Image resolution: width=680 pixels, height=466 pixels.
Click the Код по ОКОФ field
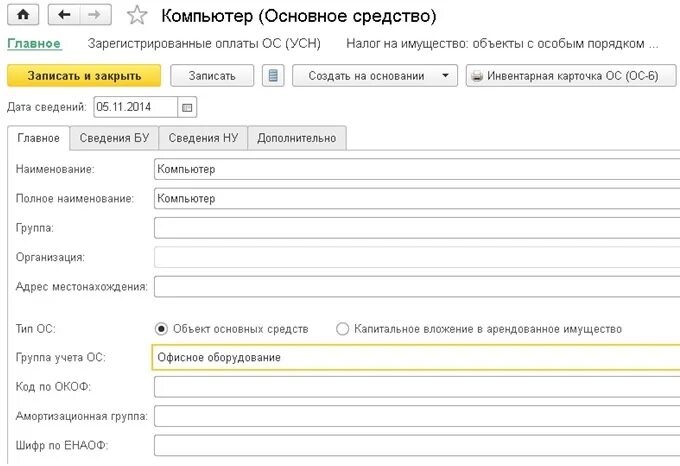pos(416,386)
